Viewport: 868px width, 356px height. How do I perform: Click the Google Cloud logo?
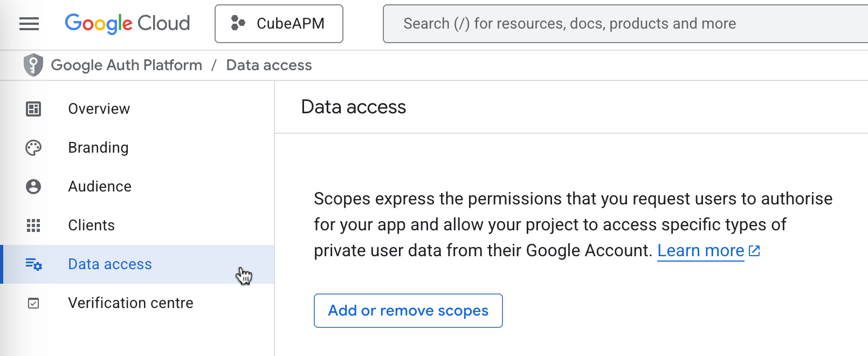pyautogui.click(x=127, y=24)
